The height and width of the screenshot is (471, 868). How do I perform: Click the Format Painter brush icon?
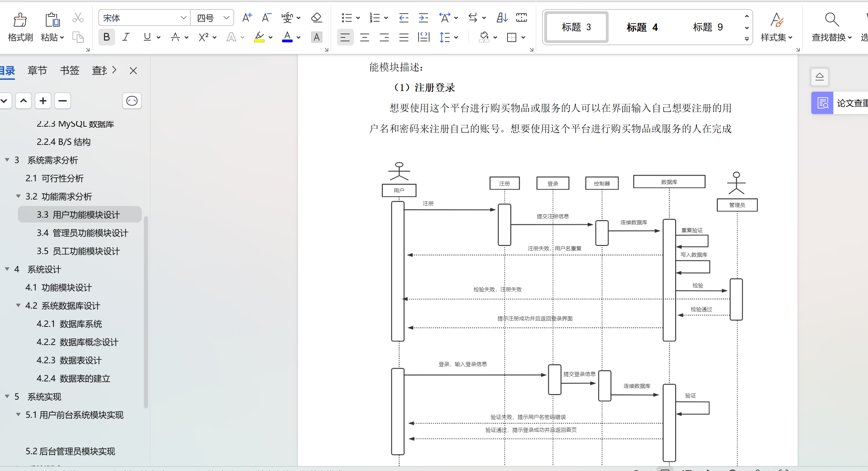click(x=20, y=20)
